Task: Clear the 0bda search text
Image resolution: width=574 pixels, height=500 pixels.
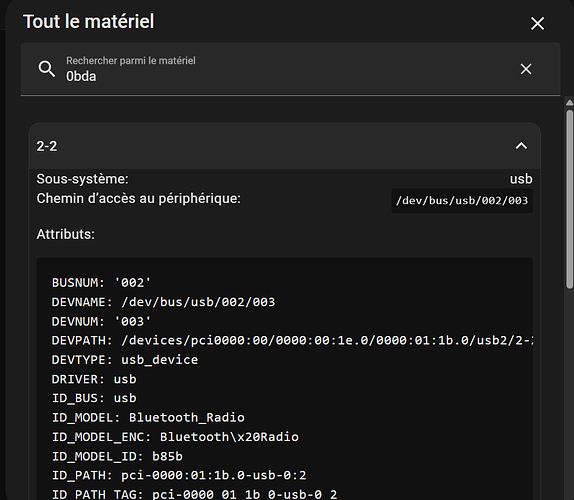Action: (x=526, y=69)
